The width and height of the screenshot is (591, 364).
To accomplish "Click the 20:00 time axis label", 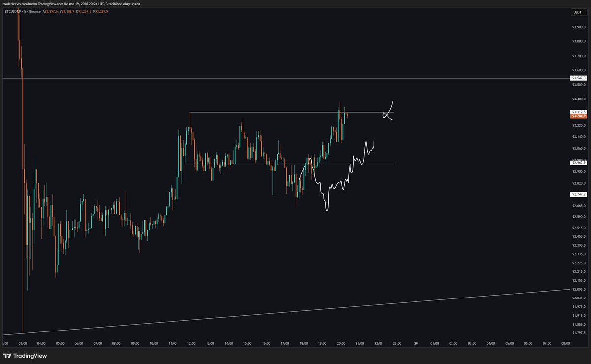I will (x=341, y=344).
